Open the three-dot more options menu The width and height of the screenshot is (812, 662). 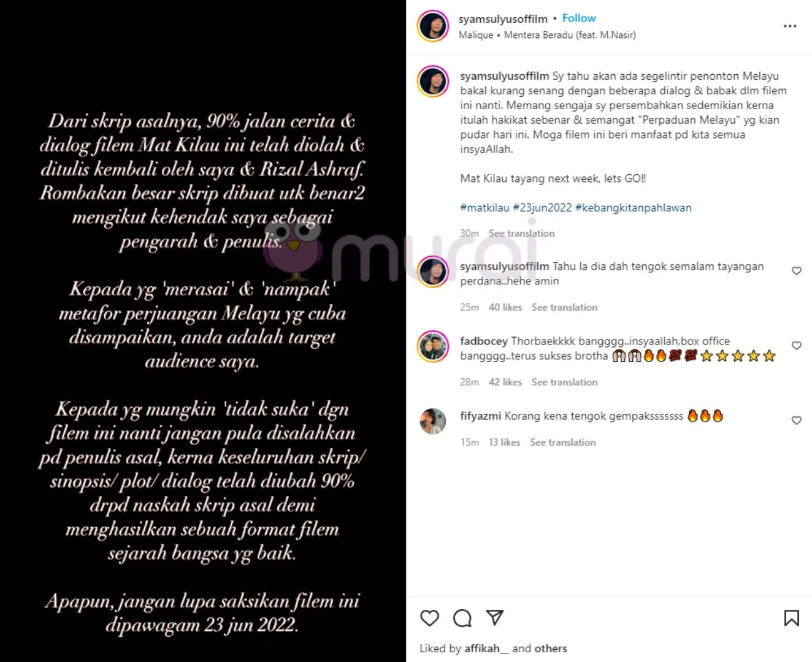coord(790,26)
